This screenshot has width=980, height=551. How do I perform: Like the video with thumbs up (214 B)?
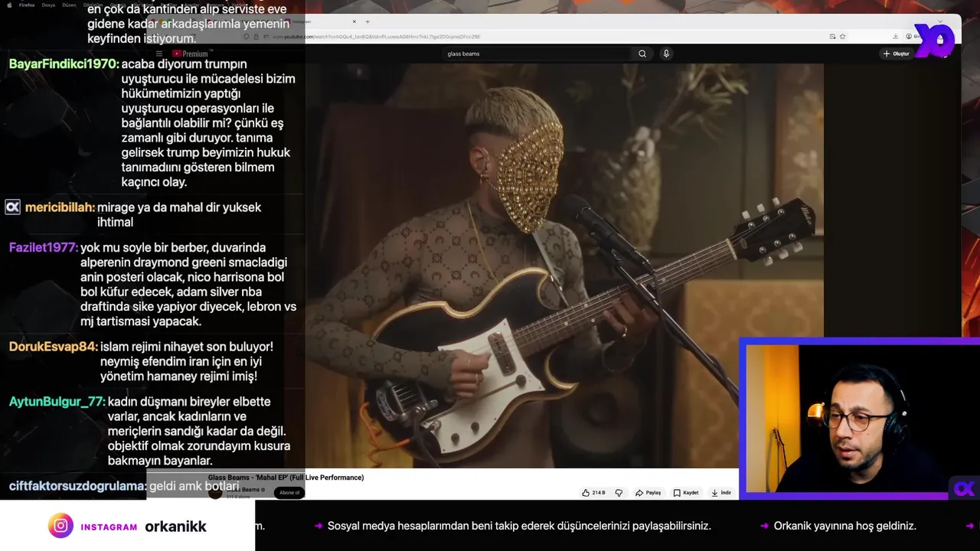(593, 493)
